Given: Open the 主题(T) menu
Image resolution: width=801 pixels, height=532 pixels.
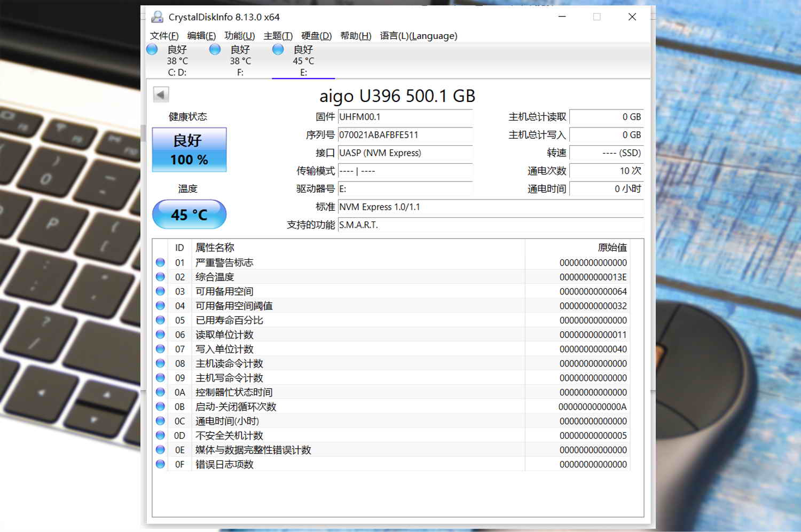Looking at the screenshot, I should coord(278,36).
